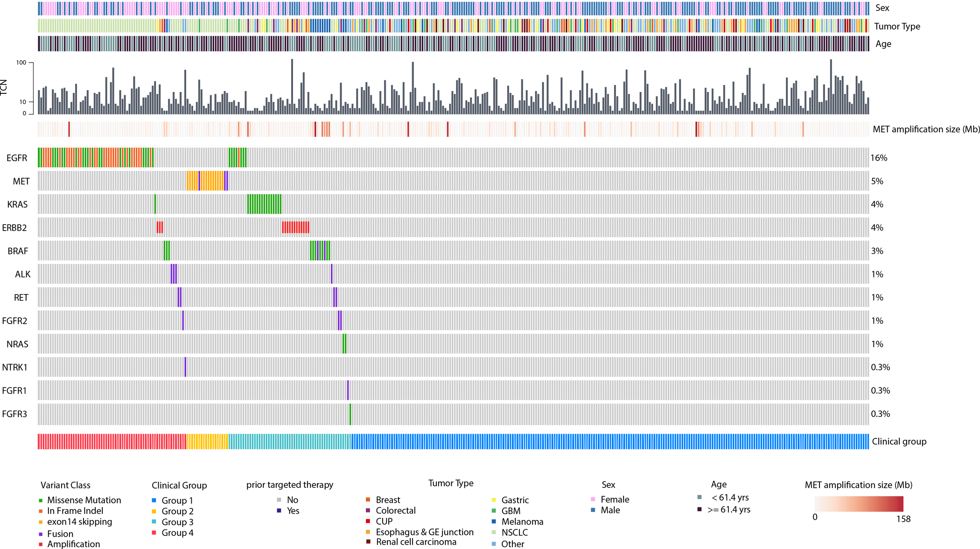Click the 5% frequency value for MET
Image resolution: width=980 pixels, height=549 pixels.
(x=877, y=182)
